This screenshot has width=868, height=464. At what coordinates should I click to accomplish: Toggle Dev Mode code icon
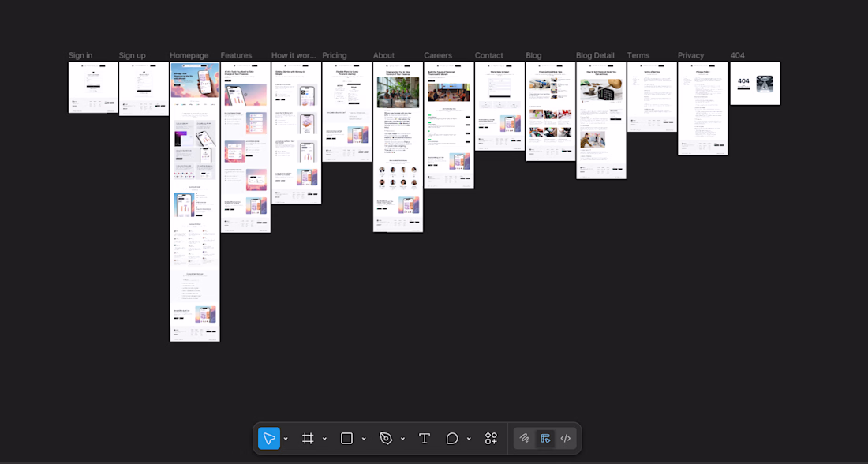coord(566,439)
